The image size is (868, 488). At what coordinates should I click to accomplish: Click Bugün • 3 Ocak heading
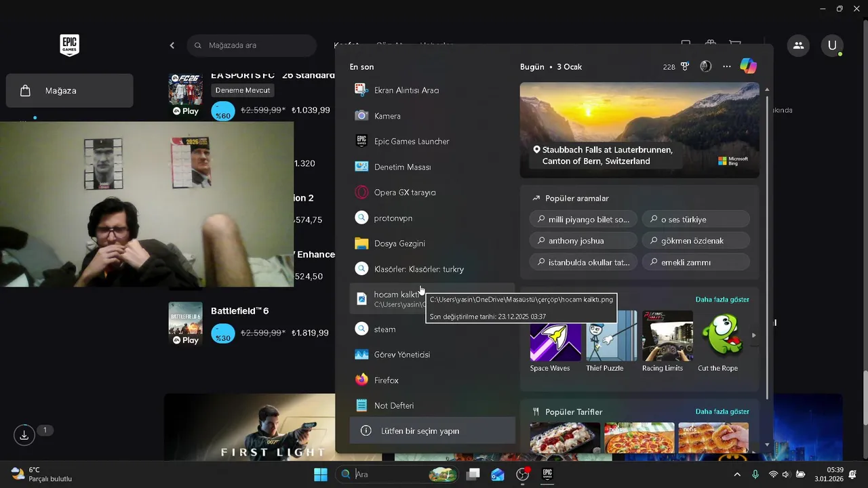click(551, 67)
